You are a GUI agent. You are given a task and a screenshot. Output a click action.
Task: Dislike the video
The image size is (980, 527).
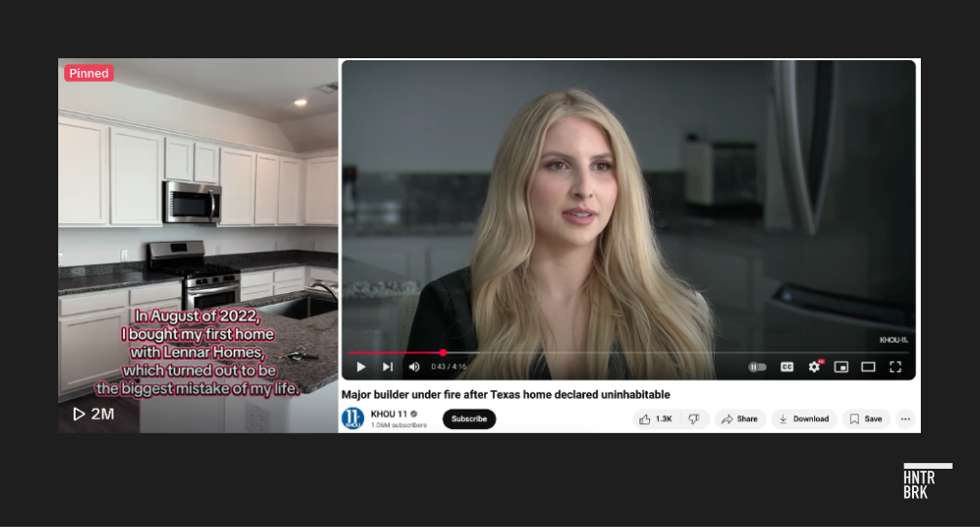pyautogui.click(x=695, y=419)
